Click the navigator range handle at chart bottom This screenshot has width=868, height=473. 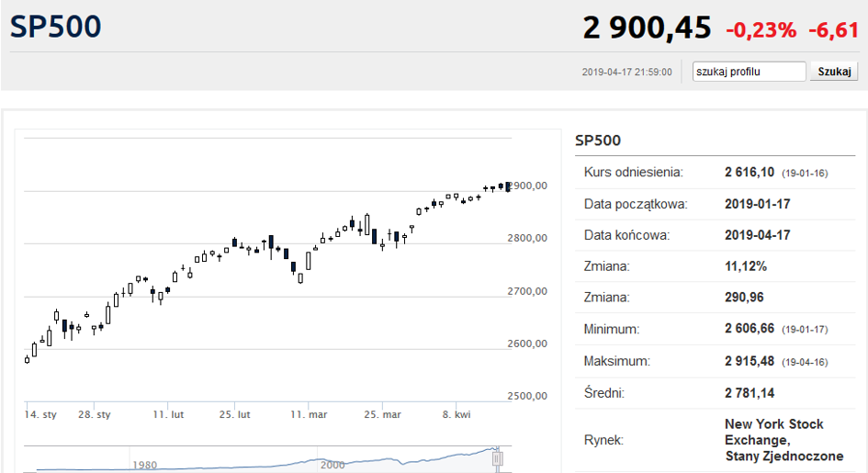497,458
